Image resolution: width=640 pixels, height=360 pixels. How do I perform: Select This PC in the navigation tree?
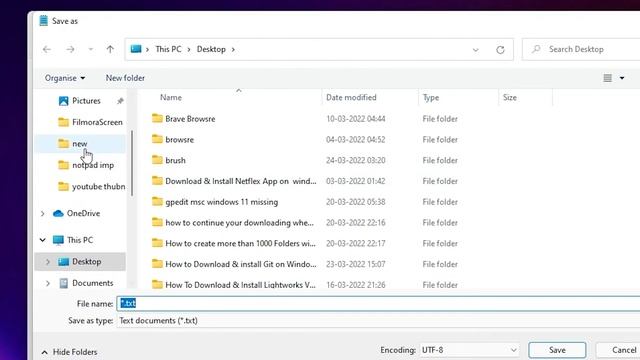[80, 240]
